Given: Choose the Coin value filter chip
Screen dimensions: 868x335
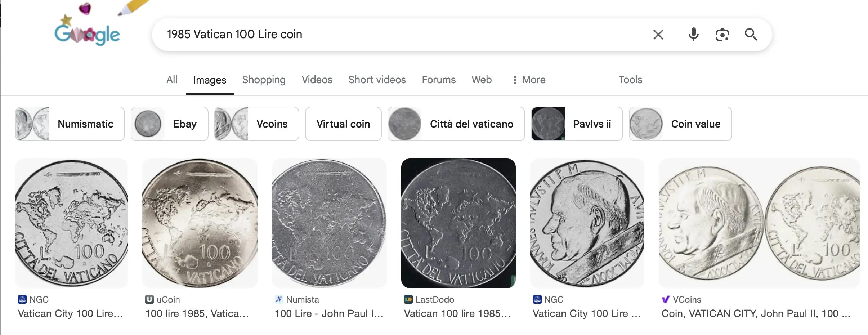Looking at the screenshot, I should click(680, 124).
